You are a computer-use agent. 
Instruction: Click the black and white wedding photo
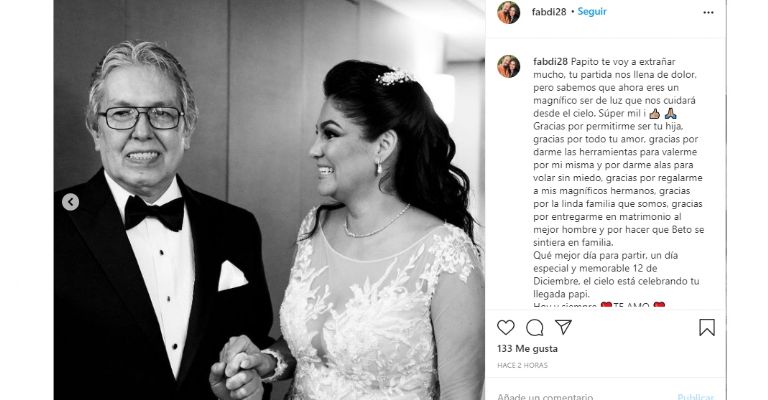click(269, 200)
